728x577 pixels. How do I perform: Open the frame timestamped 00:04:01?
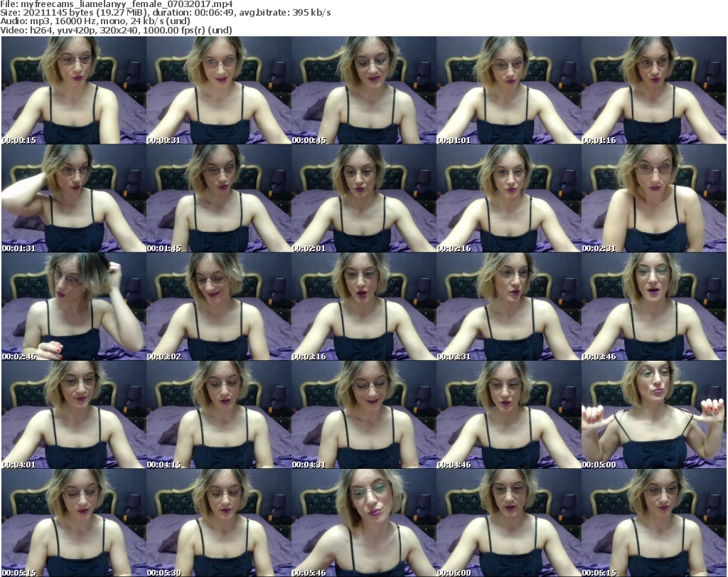coord(74,415)
